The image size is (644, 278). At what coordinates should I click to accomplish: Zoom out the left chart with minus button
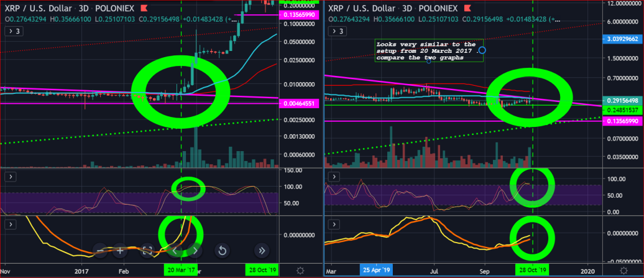(101, 250)
